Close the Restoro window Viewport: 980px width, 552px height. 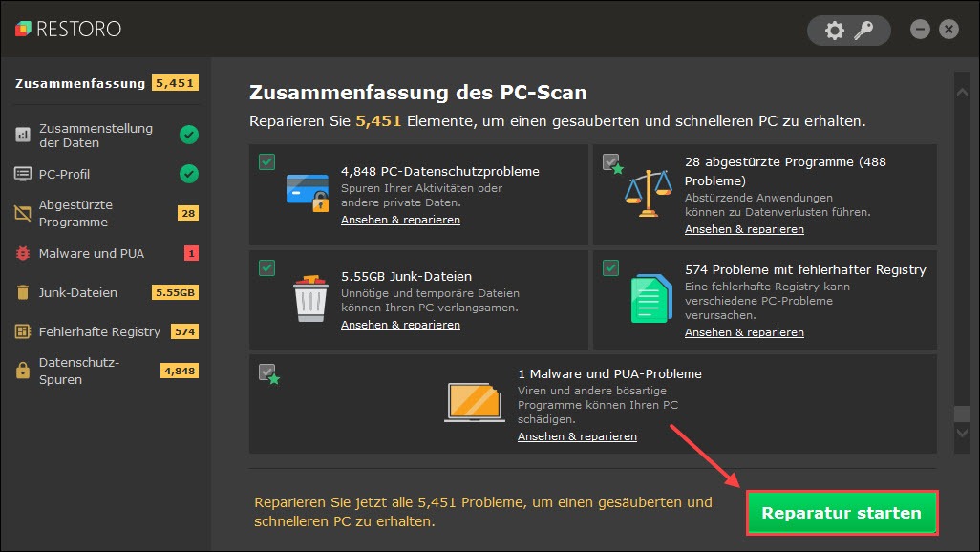click(x=948, y=30)
